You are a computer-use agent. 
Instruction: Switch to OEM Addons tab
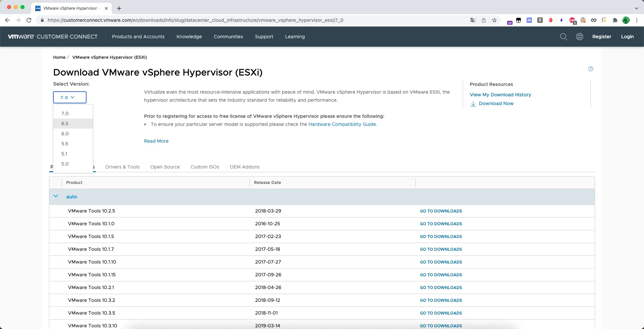245,167
